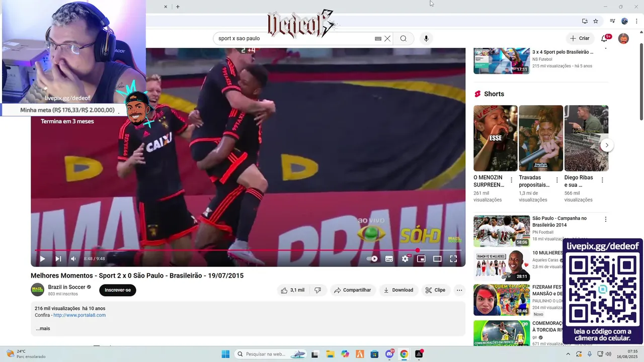Screen dimensions: 644x362
Task: Open weather widget showing 24°C
Action: coord(26,354)
